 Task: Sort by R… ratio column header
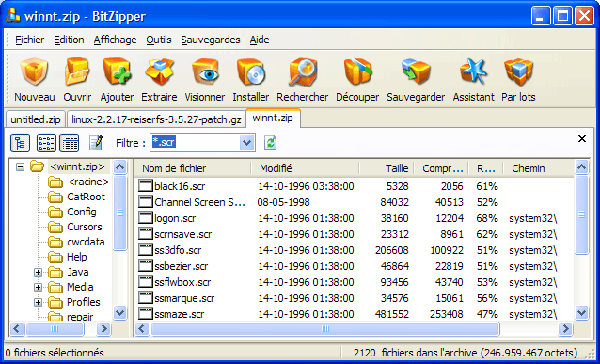[485, 168]
